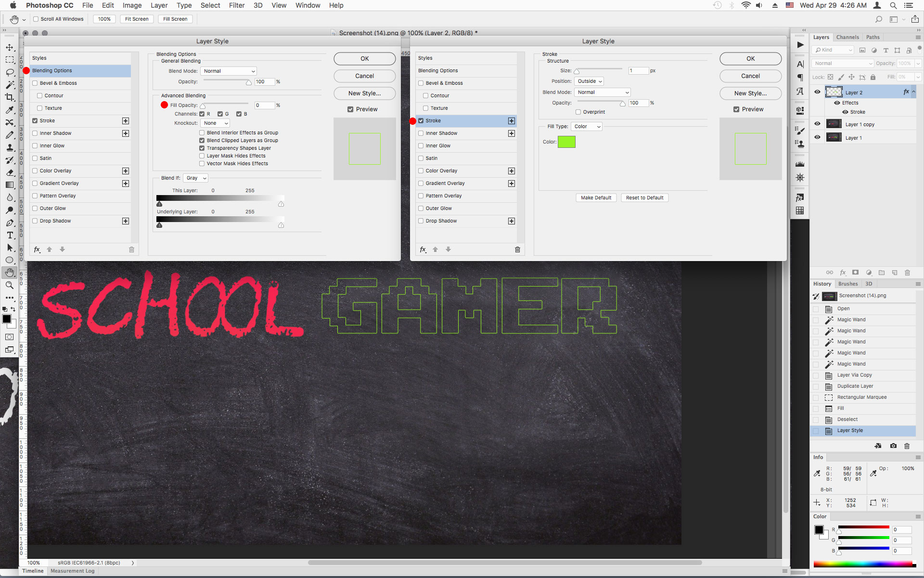
Task: Click OK to apply Layer Style
Action: (750, 59)
